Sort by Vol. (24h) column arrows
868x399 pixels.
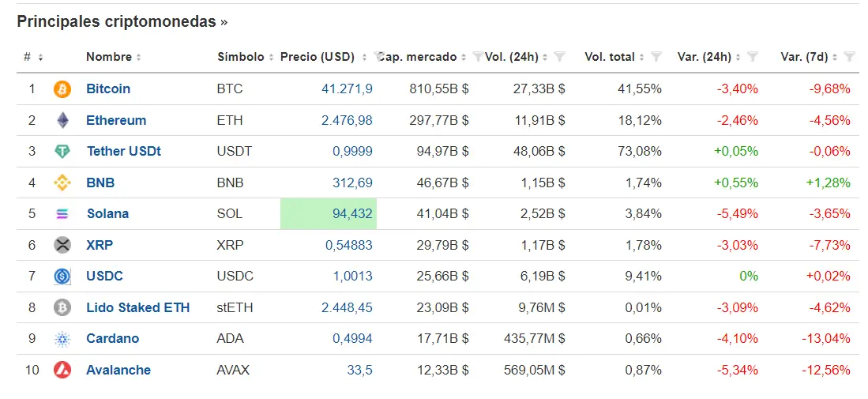(545, 57)
